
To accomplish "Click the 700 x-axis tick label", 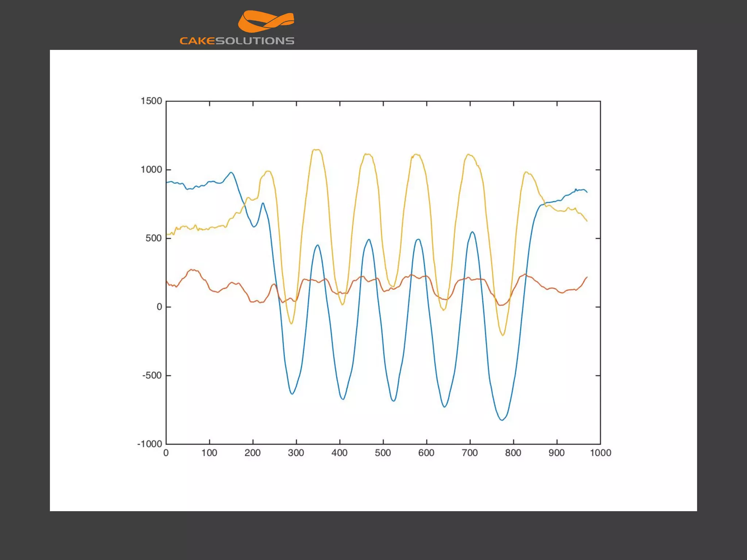I will click(x=470, y=453).
